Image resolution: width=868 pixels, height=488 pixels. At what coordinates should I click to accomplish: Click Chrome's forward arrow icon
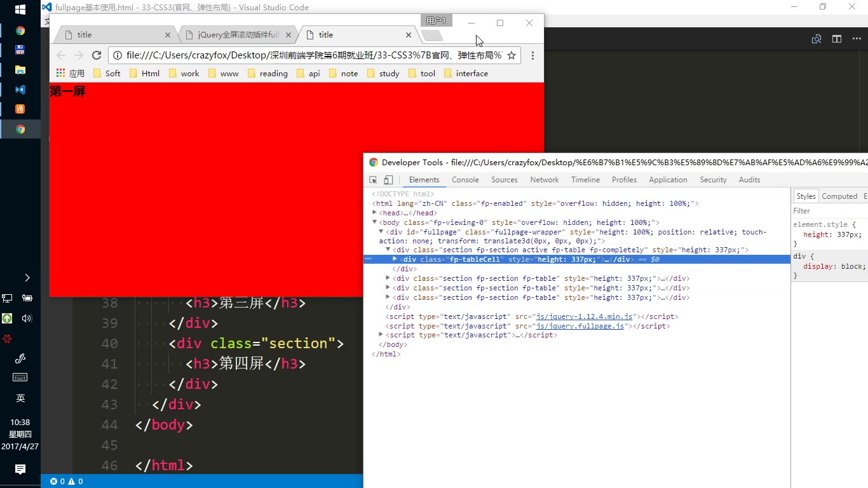tap(79, 55)
